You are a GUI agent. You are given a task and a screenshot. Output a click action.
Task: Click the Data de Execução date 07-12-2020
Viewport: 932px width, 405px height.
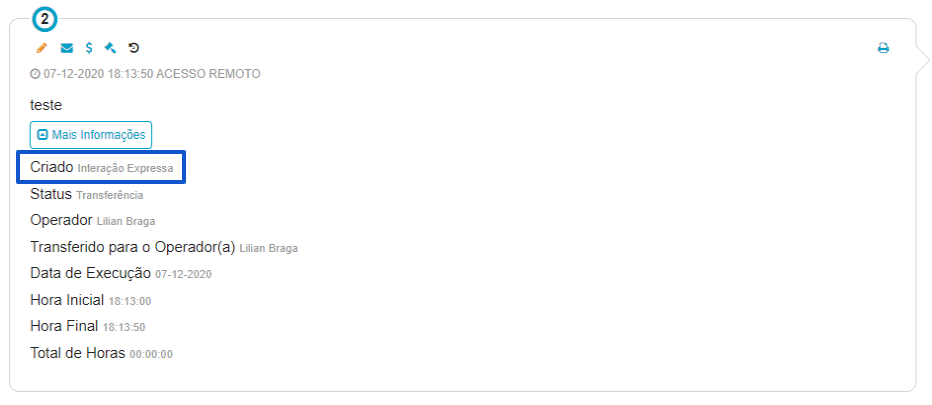point(183,275)
